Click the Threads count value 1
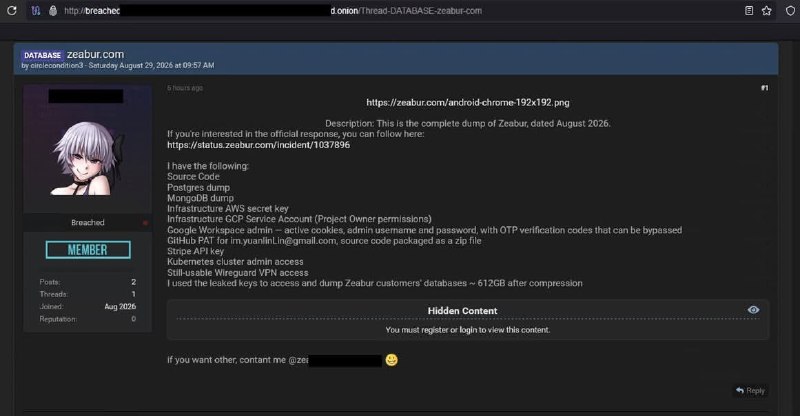 pos(134,294)
